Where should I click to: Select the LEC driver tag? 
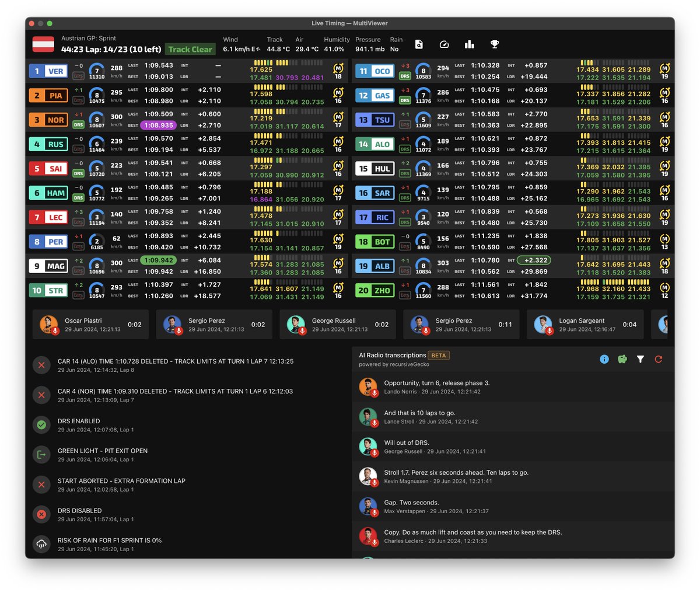click(x=48, y=217)
